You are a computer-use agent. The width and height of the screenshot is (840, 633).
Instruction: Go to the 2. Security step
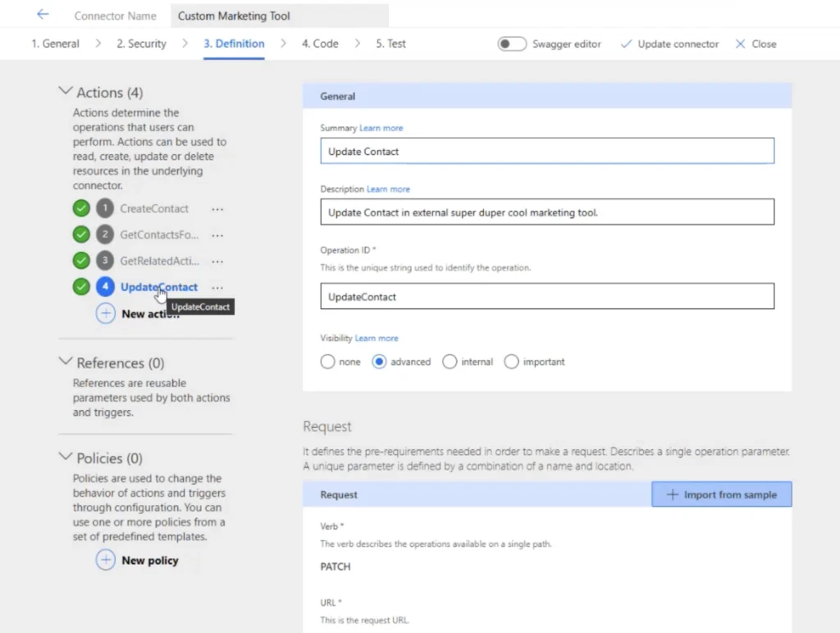tap(141, 44)
